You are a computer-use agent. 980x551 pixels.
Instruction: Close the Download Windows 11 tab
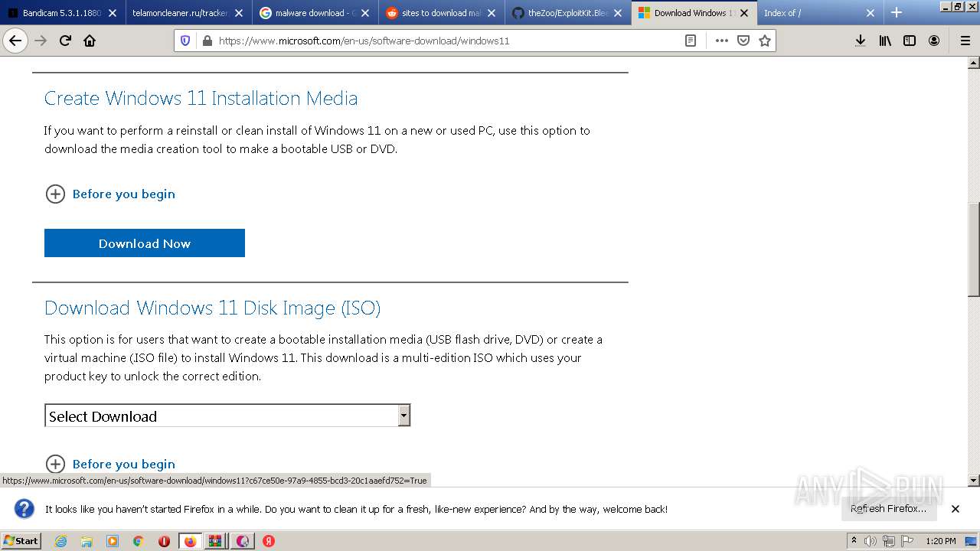pyautogui.click(x=743, y=13)
